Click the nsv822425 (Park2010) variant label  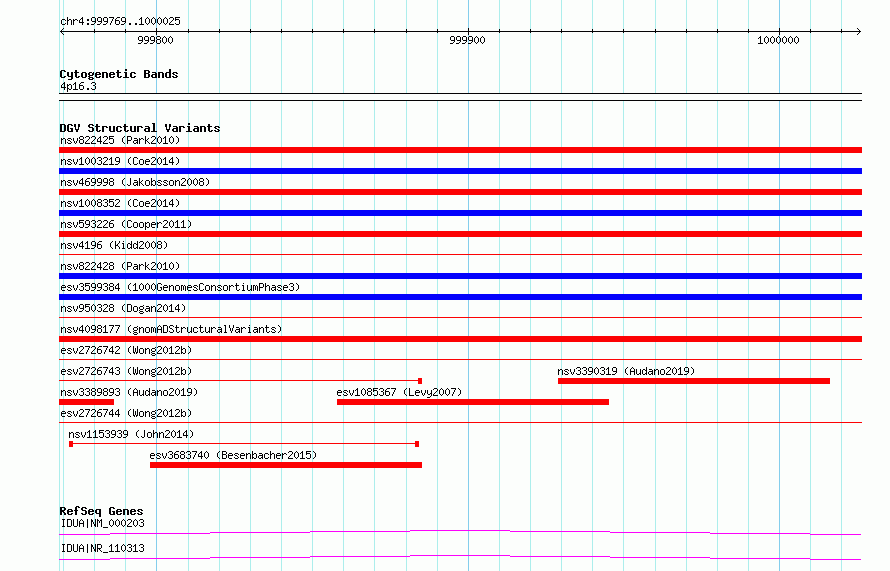pos(120,140)
